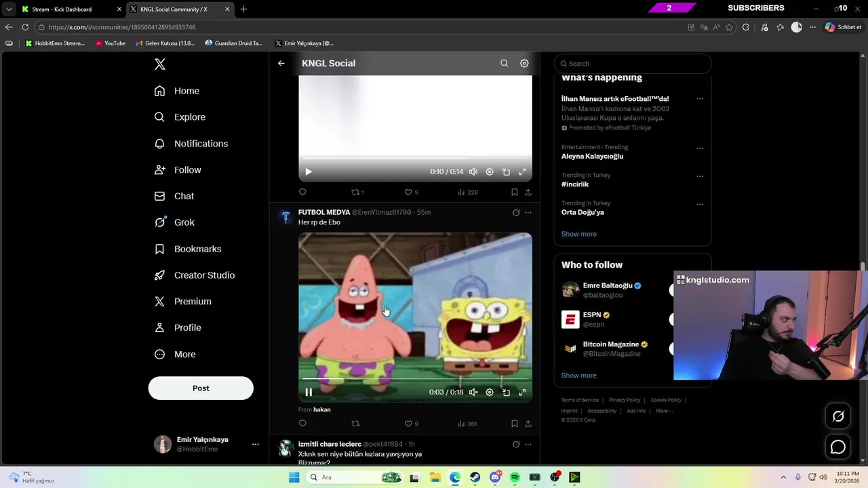Open Grok action on FUTBOL MEDYA post
The width and height of the screenshot is (868, 488).
click(x=516, y=213)
